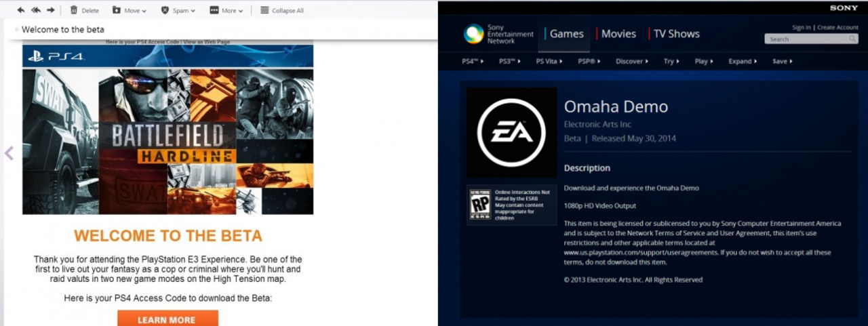
Task: Go to previous message with purple chevron
Action: tap(9, 153)
